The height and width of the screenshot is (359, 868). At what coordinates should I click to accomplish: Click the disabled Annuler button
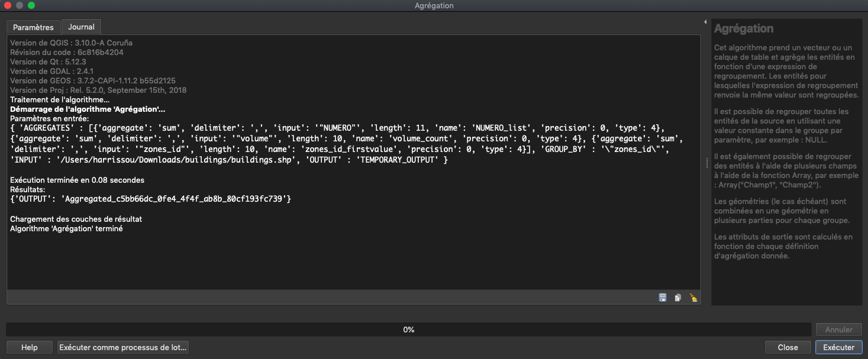pyautogui.click(x=838, y=329)
